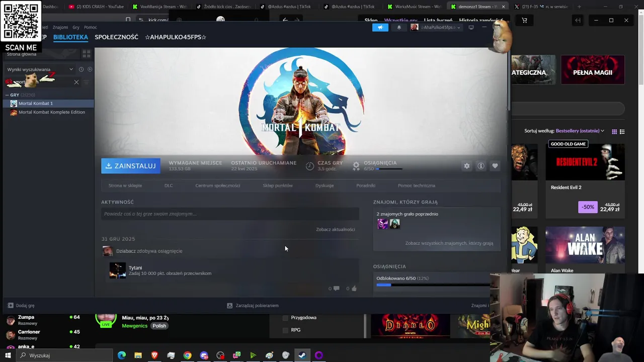The width and height of the screenshot is (644, 362).
Task: Open Sklep punktów link
Action: (x=278, y=186)
